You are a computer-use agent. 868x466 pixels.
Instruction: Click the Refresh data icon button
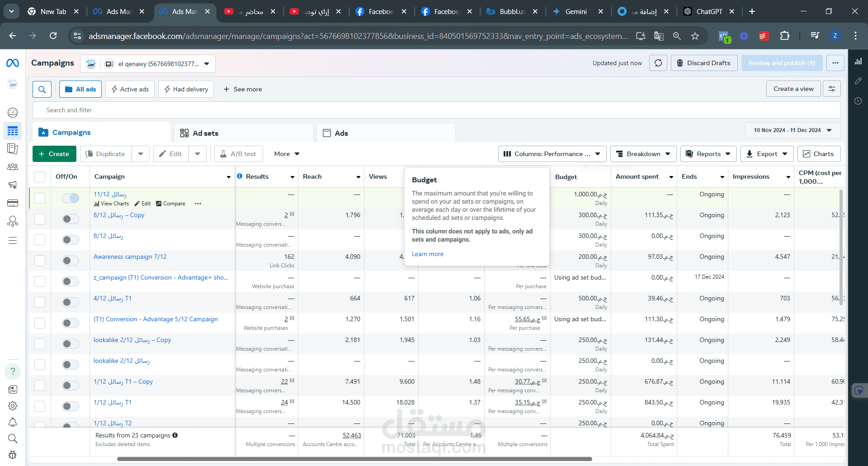(x=658, y=63)
